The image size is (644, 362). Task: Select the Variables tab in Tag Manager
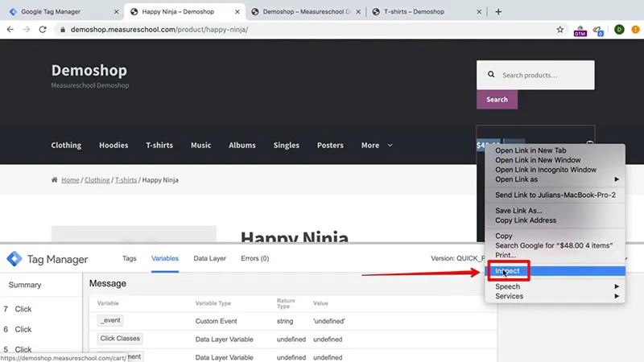(x=165, y=258)
